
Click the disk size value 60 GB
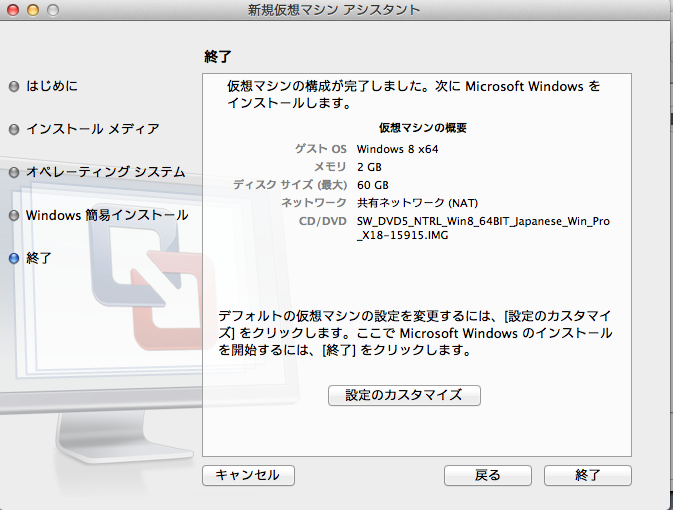coord(373,185)
